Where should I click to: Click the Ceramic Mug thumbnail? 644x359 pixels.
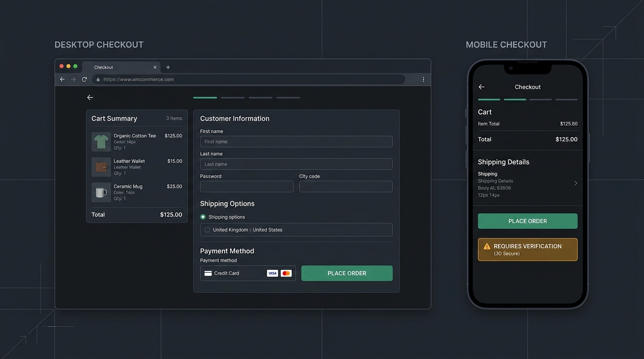(x=101, y=192)
